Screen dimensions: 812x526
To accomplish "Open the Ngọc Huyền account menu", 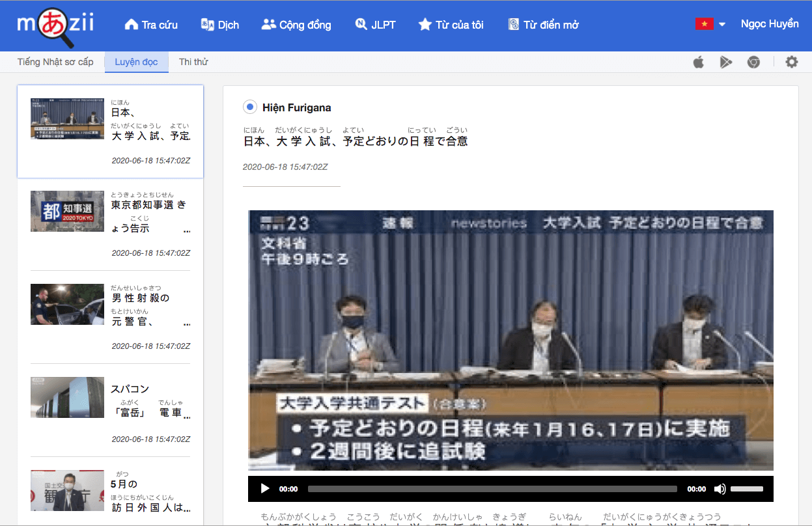I will point(769,24).
